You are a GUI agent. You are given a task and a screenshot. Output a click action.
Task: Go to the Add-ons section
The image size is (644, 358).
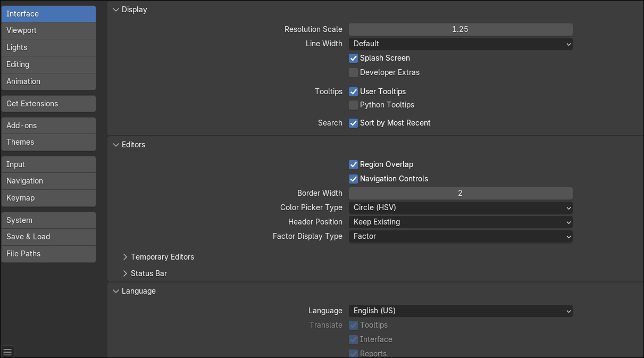click(48, 126)
